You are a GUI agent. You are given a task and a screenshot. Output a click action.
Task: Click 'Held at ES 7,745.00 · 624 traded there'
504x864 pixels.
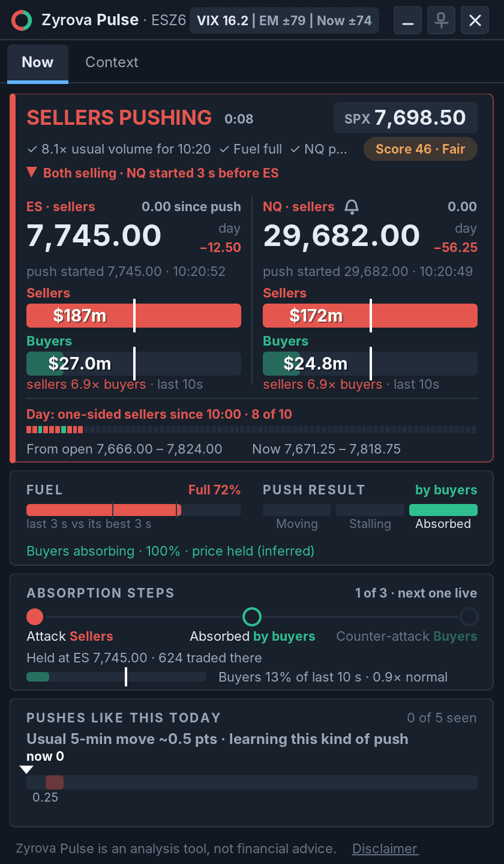coord(144,658)
